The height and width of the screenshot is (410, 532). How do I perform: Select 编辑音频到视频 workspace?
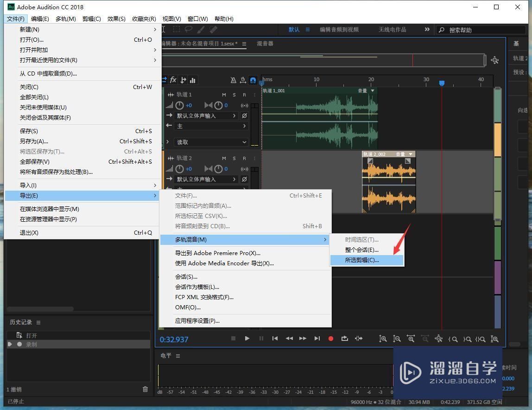tap(339, 30)
